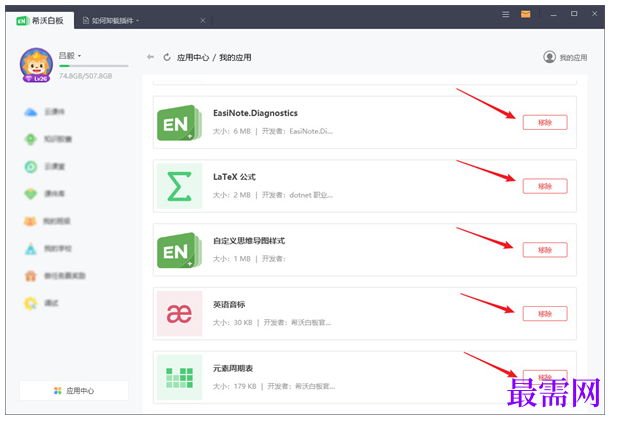
Task: Click the 大小: 30 KB size text
Action: tap(233, 323)
